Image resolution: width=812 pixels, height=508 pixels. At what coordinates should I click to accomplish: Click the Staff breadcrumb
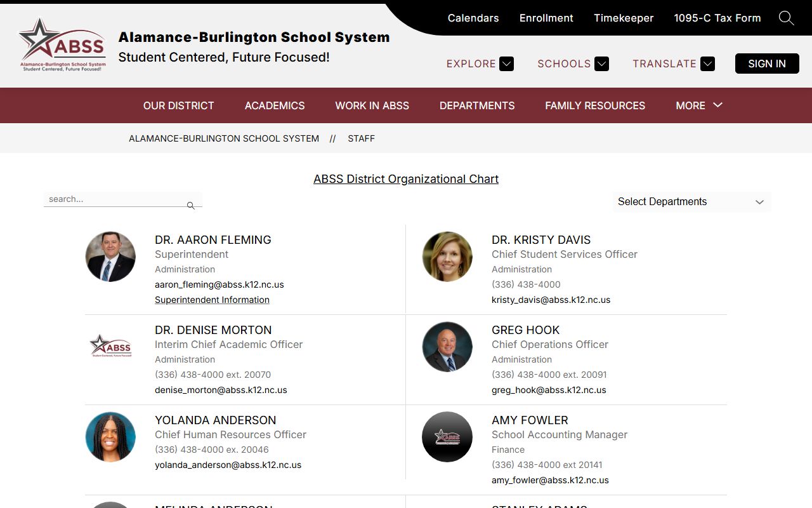(361, 138)
